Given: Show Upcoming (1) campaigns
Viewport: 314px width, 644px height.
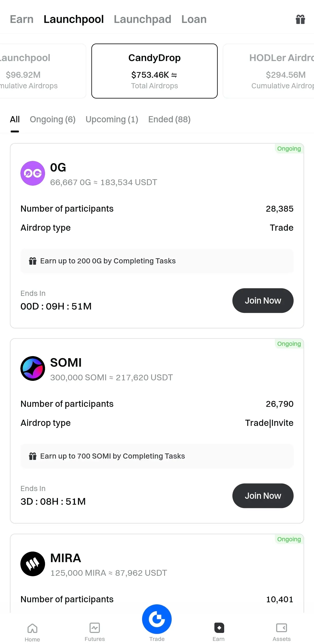Looking at the screenshot, I should (x=112, y=119).
